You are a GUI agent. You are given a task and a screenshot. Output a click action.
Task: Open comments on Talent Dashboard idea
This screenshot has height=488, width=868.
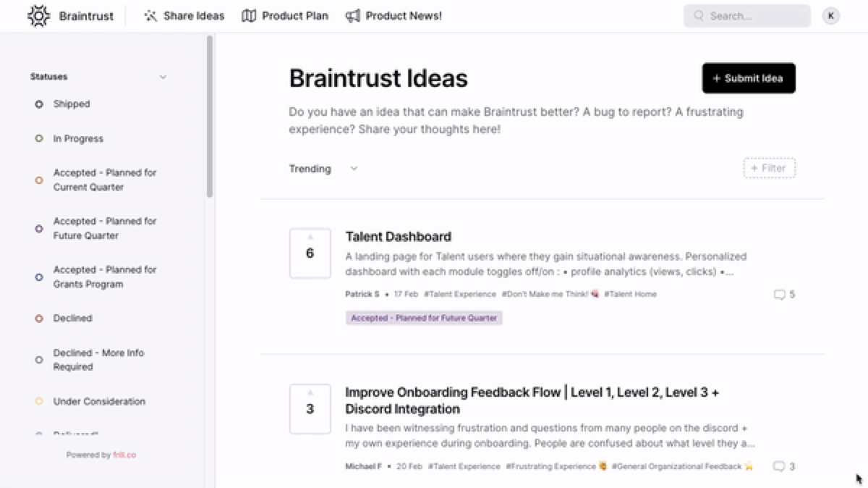pos(784,295)
